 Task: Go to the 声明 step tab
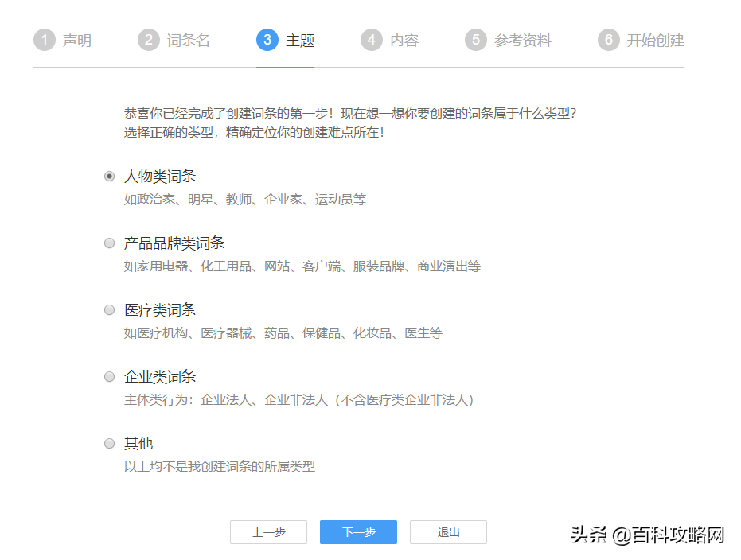(77, 41)
